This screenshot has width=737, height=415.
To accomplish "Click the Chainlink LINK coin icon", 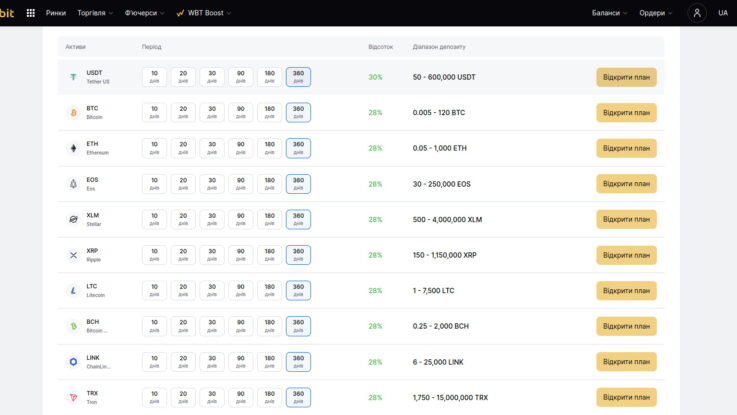I will click(x=73, y=362).
